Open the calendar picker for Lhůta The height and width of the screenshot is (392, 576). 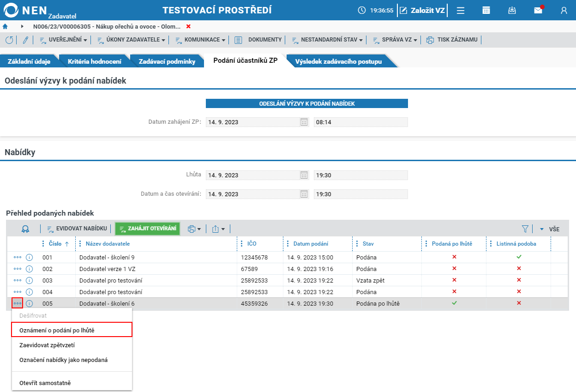click(304, 175)
